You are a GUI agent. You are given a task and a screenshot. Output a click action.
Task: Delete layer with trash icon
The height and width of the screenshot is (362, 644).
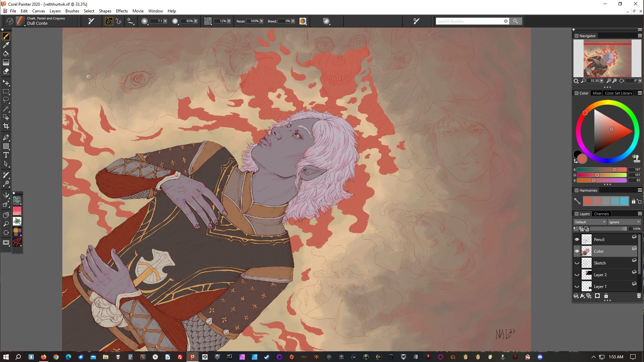pyautogui.click(x=639, y=296)
